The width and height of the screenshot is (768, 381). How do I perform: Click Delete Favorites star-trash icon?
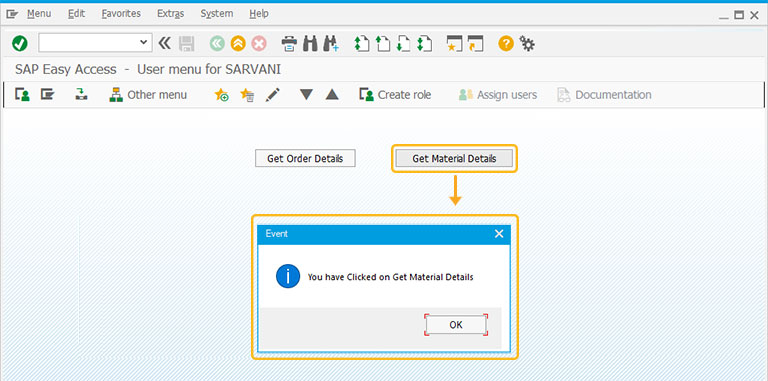tap(247, 95)
